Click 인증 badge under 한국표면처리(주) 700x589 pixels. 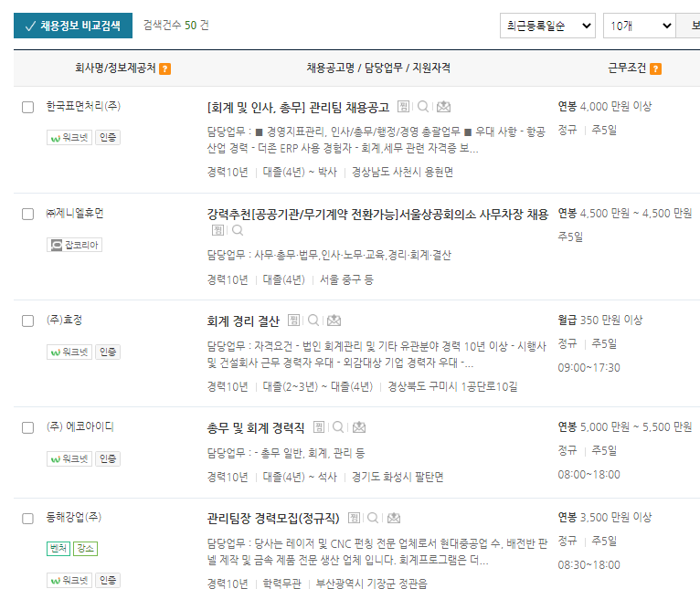(108, 137)
